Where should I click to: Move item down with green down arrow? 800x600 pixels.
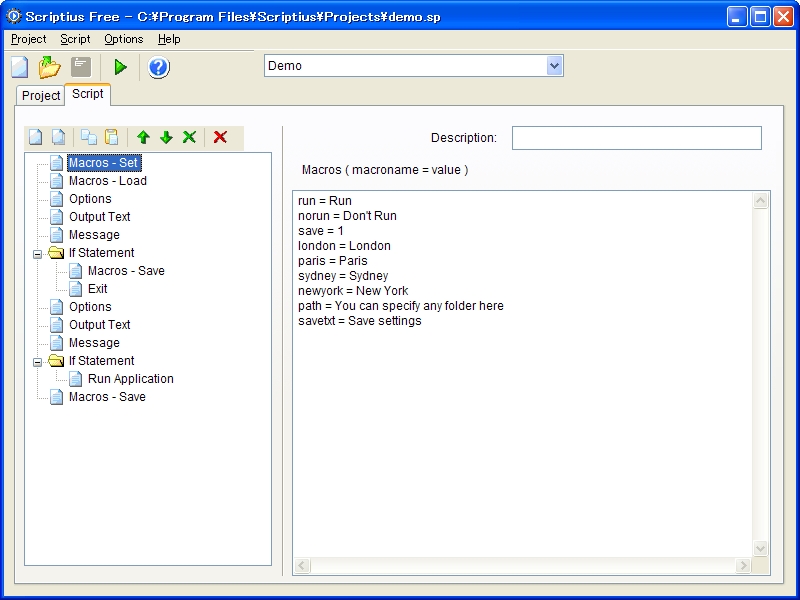166,137
